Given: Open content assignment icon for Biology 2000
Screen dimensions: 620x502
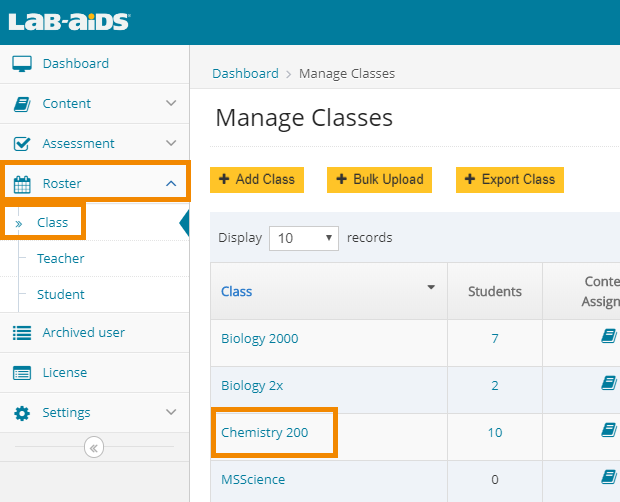Looking at the screenshot, I should tap(608, 338).
